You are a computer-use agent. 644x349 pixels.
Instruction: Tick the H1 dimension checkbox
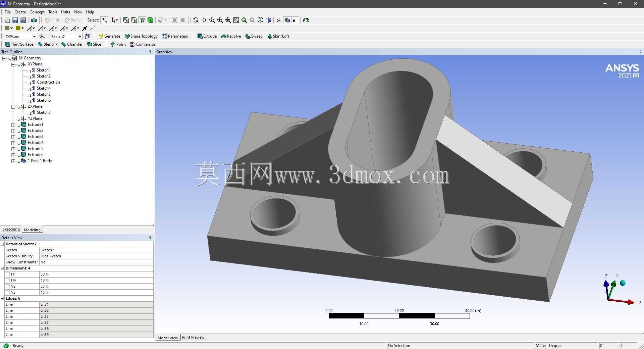pos(8,274)
